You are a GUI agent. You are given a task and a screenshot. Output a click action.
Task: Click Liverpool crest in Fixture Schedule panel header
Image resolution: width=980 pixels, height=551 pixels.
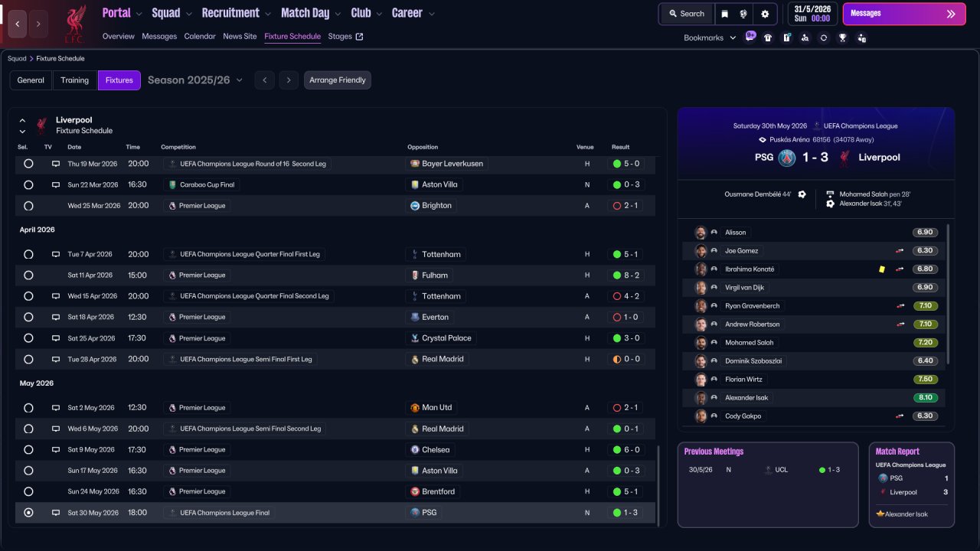coord(41,126)
